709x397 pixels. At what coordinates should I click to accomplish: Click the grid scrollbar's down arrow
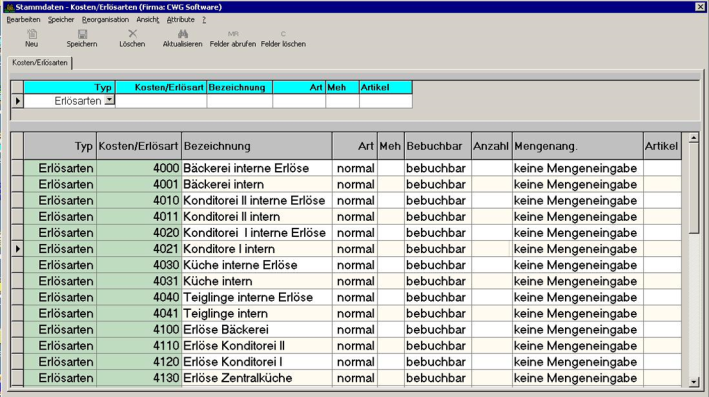click(x=694, y=382)
